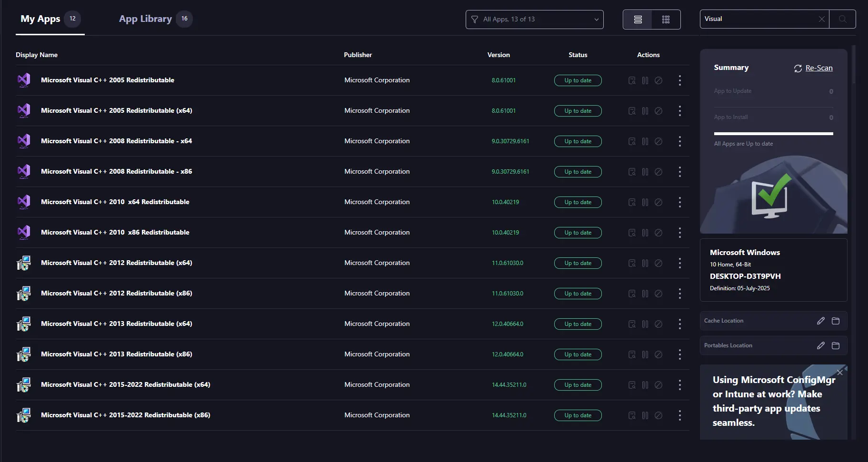Viewport: 868px width, 462px height.
Task: Open more options for Visual C++ 2015-2022 Redistributable (x86)
Action: (680, 415)
